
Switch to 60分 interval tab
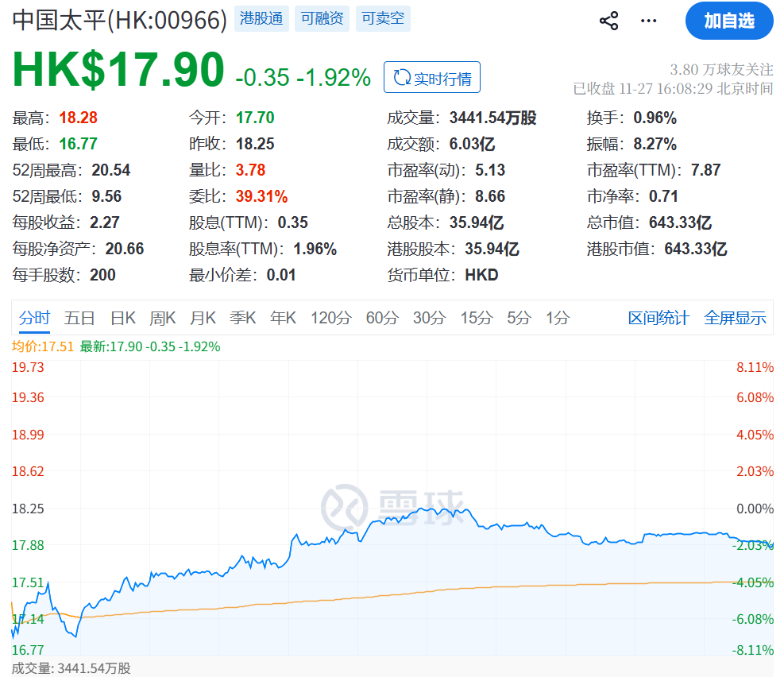pyautogui.click(x=382, y=318)
